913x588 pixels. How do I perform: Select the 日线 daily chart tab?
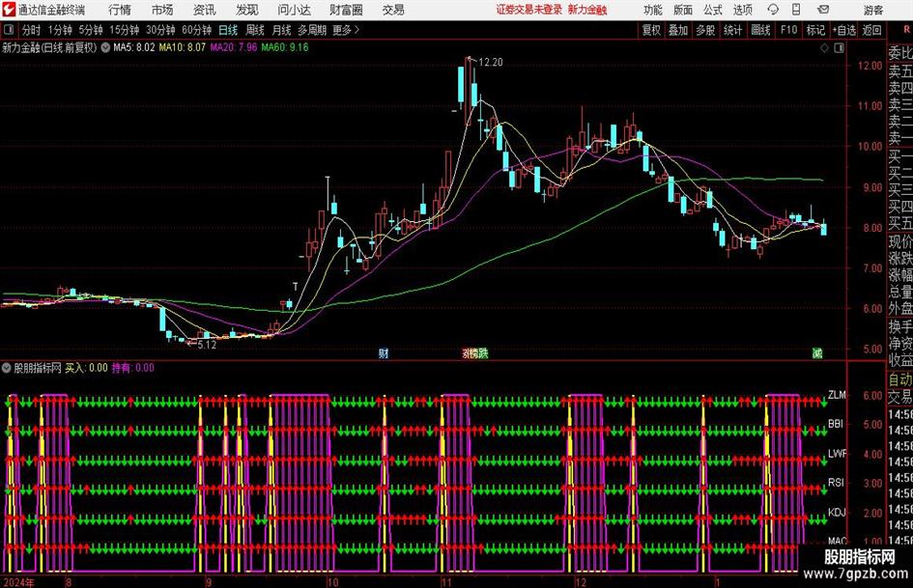click(228, 30)
